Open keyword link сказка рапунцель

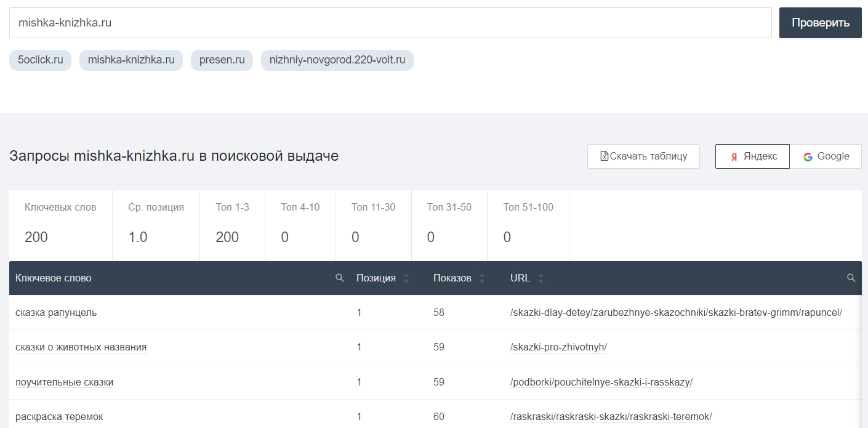point(56,312)
